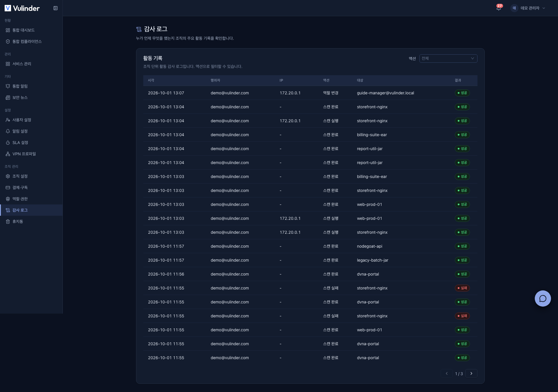
Task: Click 2026-10-01 13:07 timestamp
Action: click(x=166, y=93)
